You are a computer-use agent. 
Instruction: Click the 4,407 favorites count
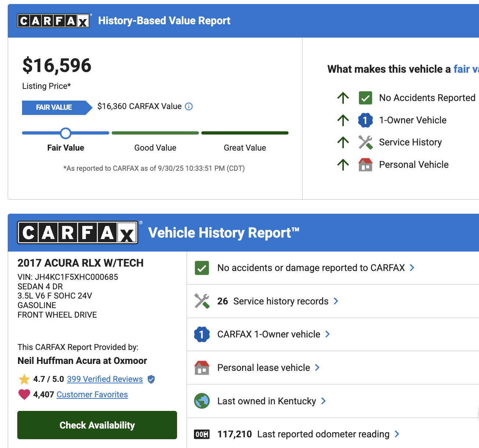tap(44, 394)
